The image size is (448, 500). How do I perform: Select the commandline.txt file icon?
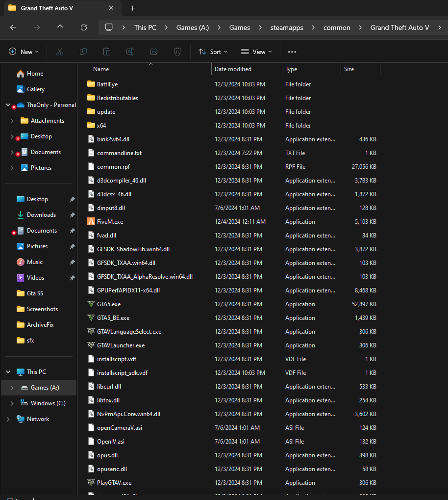click(91, 153)
